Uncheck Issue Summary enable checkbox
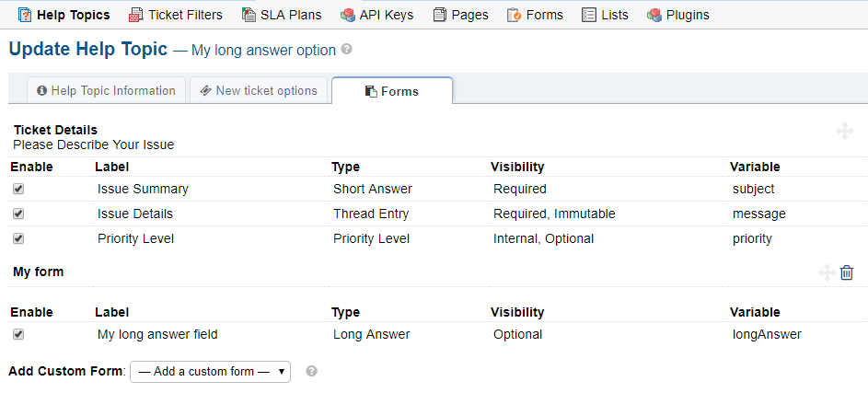Image resolution: width=868 pixels, height=393 pixels. (x=18, y=189)
